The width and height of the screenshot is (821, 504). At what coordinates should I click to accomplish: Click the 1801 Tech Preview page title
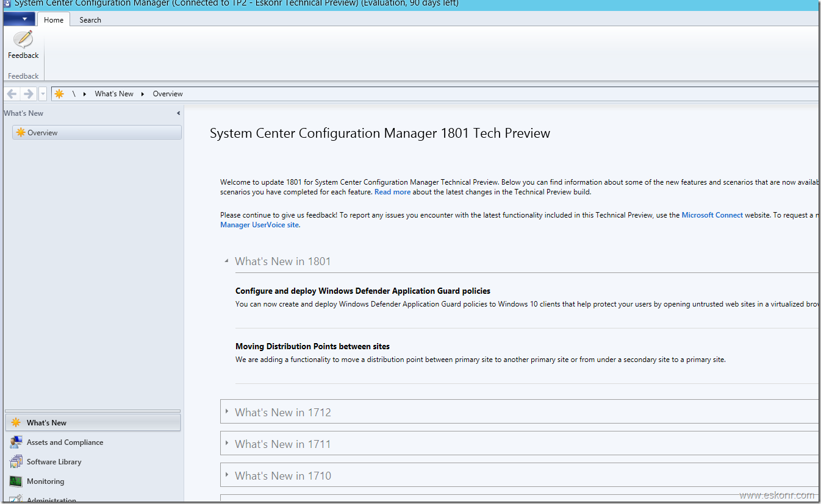point(380,133)
